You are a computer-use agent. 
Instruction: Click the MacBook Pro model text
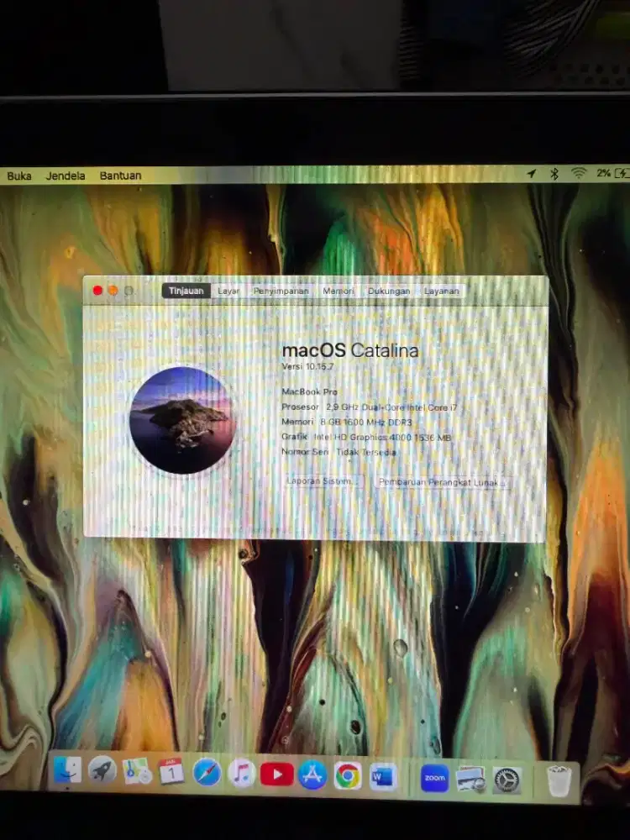pos(310,391)
